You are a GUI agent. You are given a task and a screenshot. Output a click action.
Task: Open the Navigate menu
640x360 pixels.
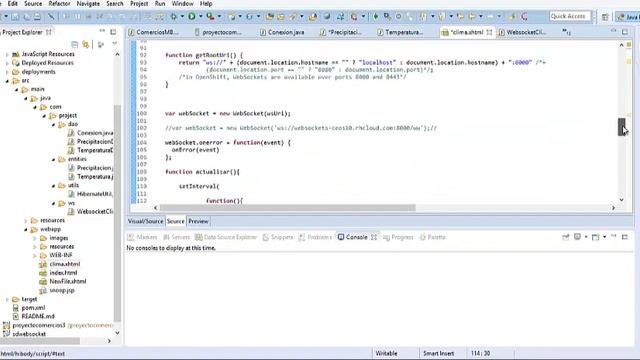(88, 4)
